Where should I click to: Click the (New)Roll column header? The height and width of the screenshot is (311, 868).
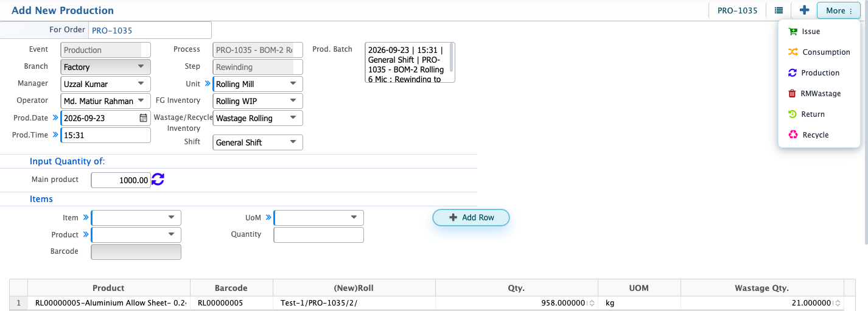(354, 288)
